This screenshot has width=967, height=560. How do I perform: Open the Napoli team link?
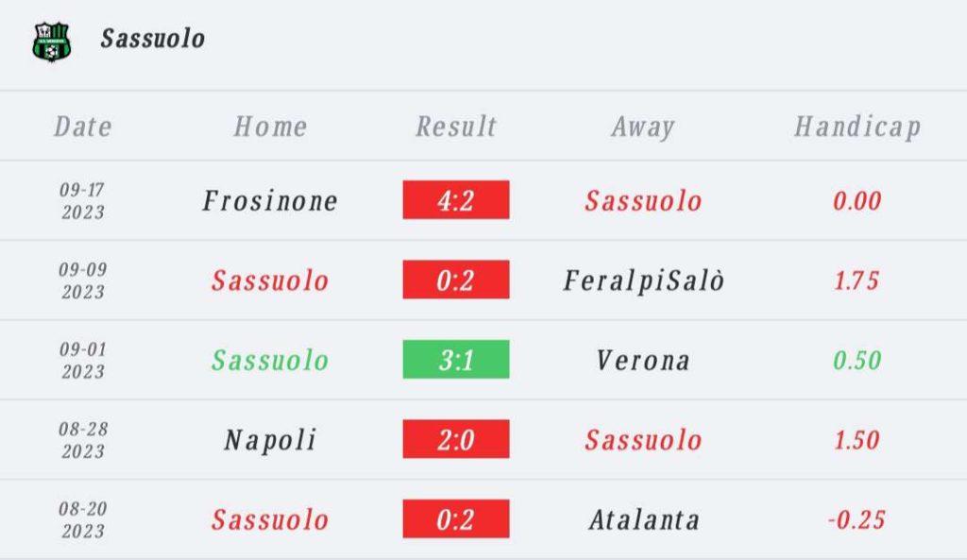pyautogui.click(x=270, y=440)
